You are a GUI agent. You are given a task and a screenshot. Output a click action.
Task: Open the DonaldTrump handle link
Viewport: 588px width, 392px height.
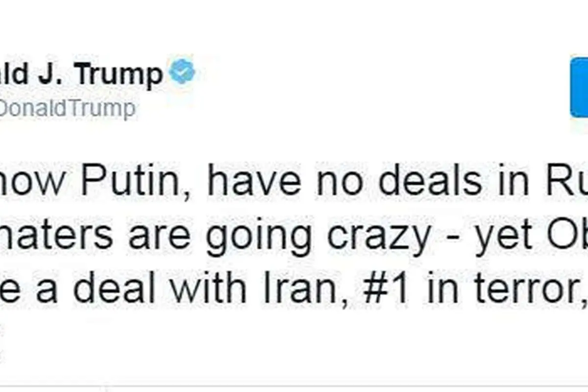pyautogui.click(x=67, y=109)
